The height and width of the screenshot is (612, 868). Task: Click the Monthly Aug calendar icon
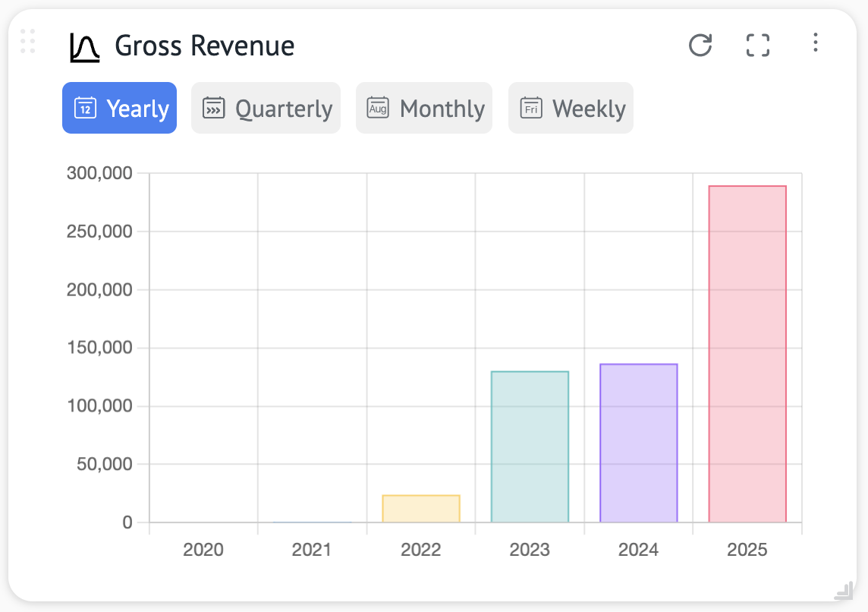377,108
